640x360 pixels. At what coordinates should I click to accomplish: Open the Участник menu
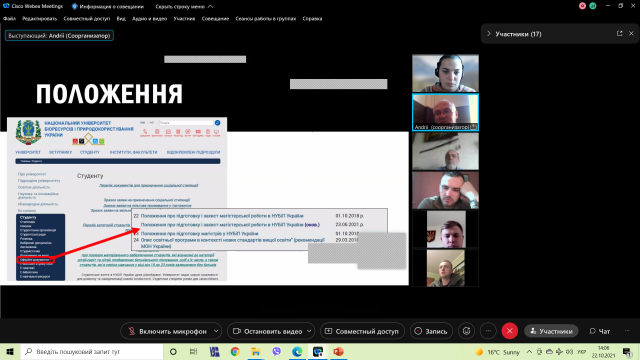184,19
